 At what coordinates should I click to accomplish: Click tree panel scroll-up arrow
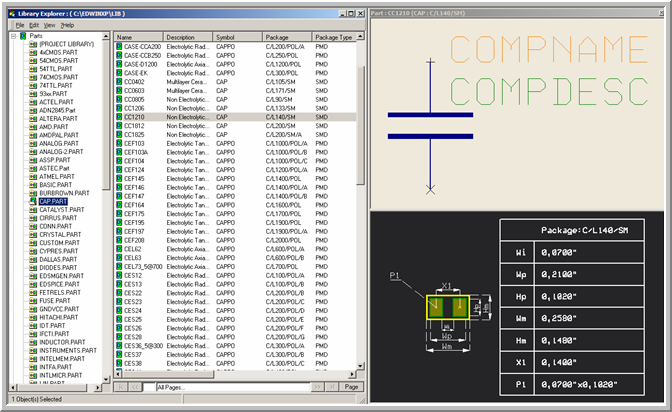[x=106, y=36]
